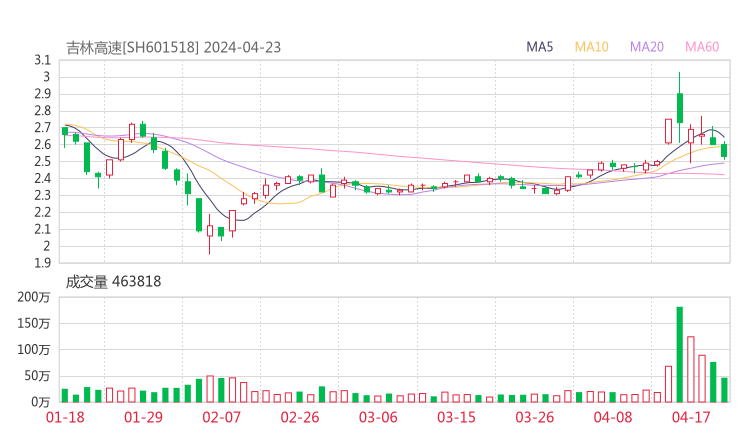Screen dimensions: 740x440
Task: Click the 0万 volume axis label
Action: point(41,402)
